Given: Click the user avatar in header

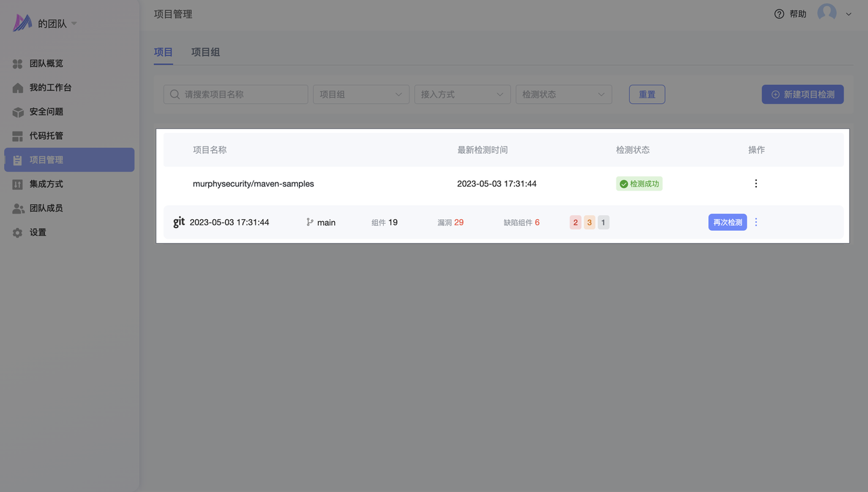Looking at the screenshot, I should (827, 13).
